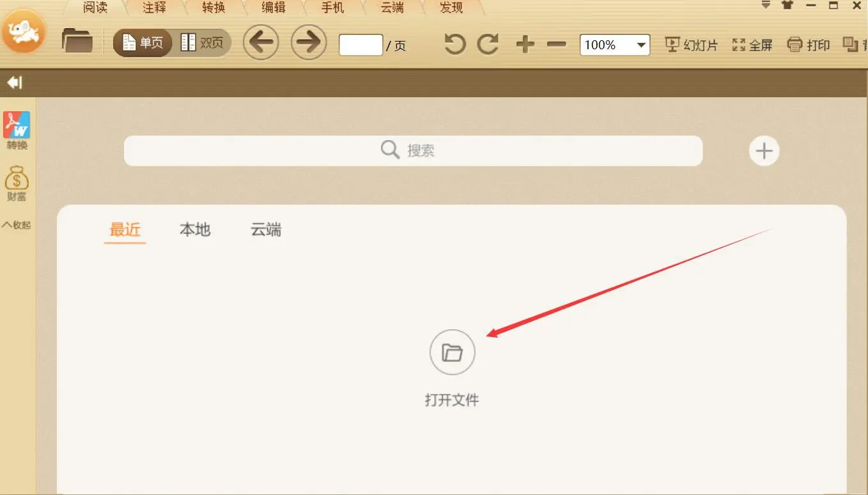
Task: Switch to 双页 double page view
Action: (202, 43)
